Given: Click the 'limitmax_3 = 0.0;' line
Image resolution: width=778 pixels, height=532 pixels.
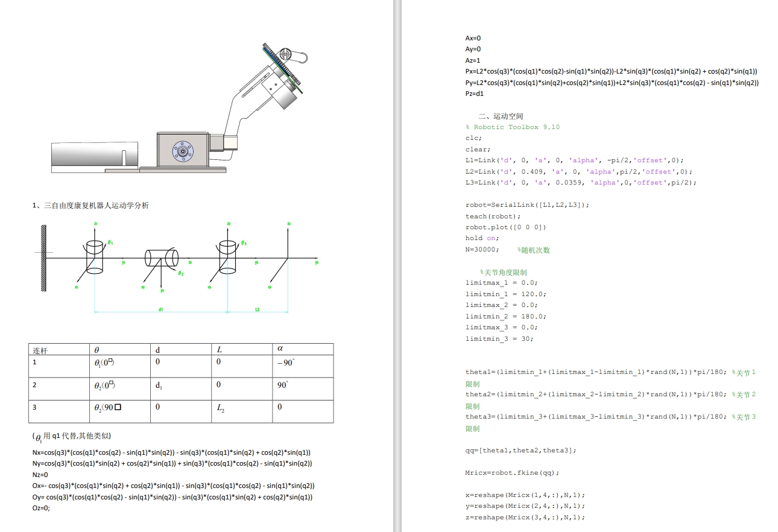Looking at the screenshot, I should point(501,328).
